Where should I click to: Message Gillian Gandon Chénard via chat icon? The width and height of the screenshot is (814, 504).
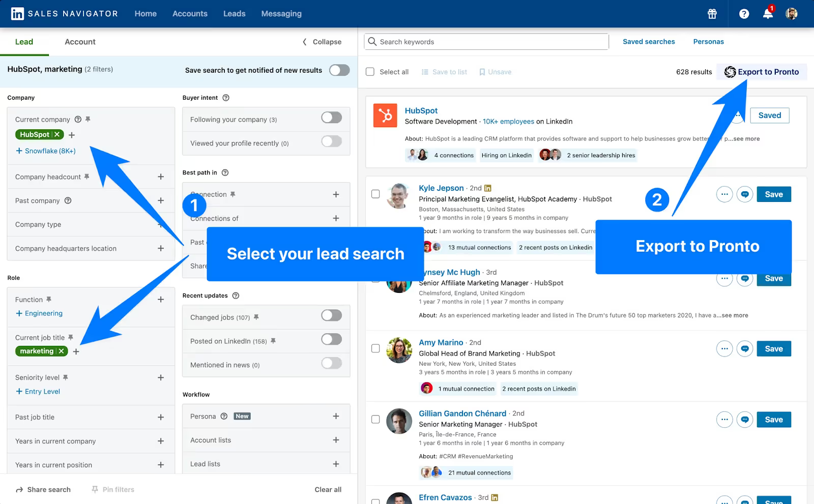tap(745, 419)
